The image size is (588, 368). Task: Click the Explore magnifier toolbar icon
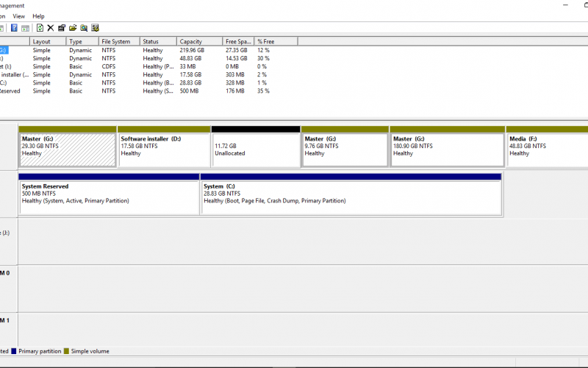(x=84, y=28)
